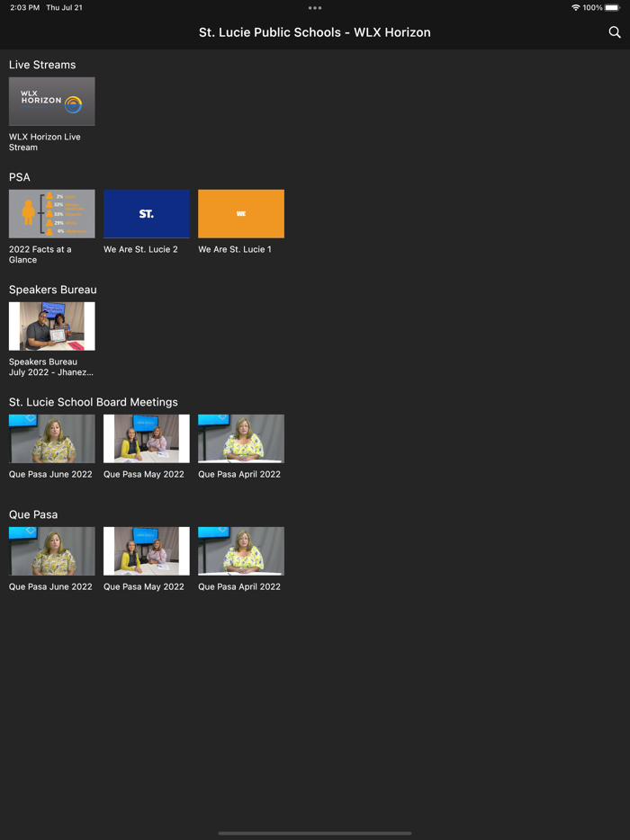Tap St. Lucie School Board Meetings heading
This screenshot has height=840, width=630.
coord(94,402)
